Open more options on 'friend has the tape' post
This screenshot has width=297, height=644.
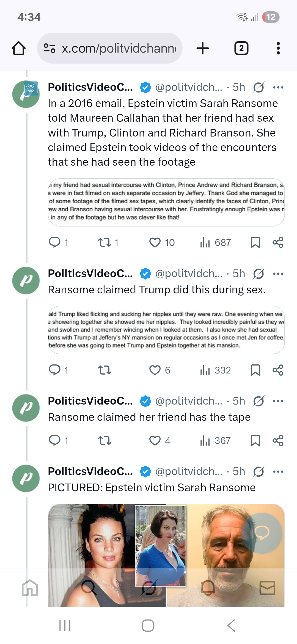278,401
